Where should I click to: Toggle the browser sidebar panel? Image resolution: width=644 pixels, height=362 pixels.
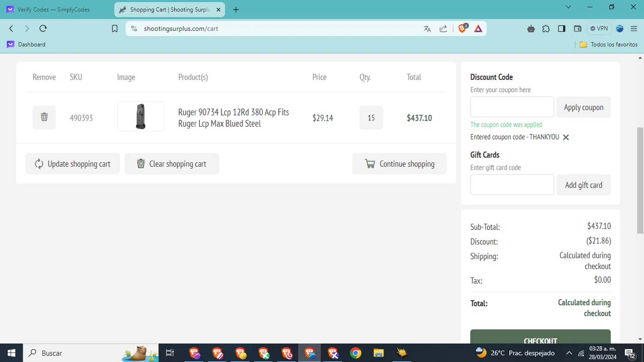(562, 29)
